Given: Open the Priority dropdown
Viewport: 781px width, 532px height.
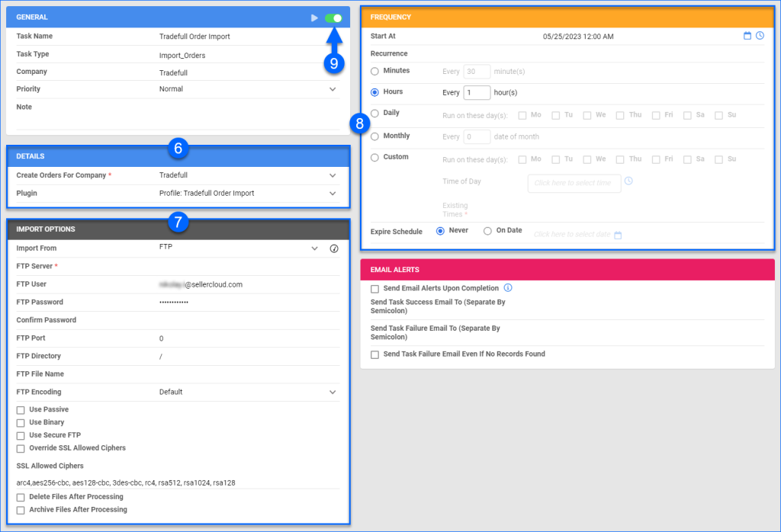Looking at the screenshot, I should pyautogui.click(x=333, y=89).
